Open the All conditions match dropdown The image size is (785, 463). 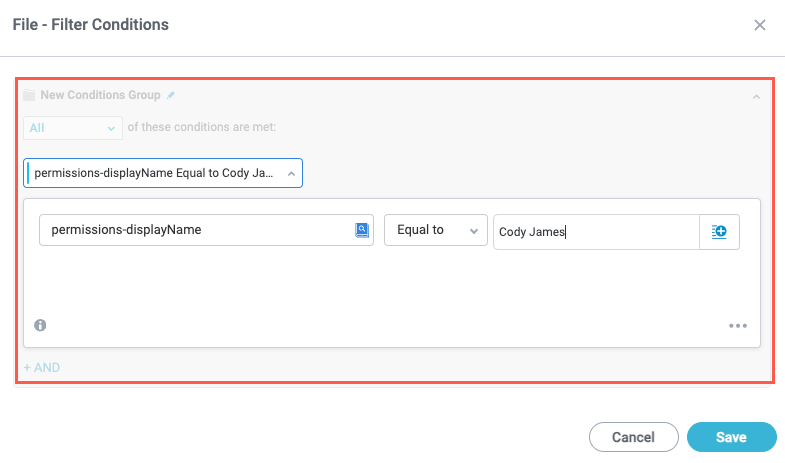click(x=72, y=128)
